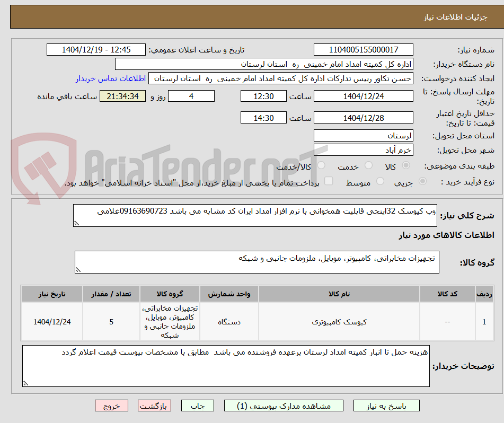Click the جزئیات اطلاعات نیاز page title
Image resolution: width=504 pixels, height=423 pixels.
(455, 17)
